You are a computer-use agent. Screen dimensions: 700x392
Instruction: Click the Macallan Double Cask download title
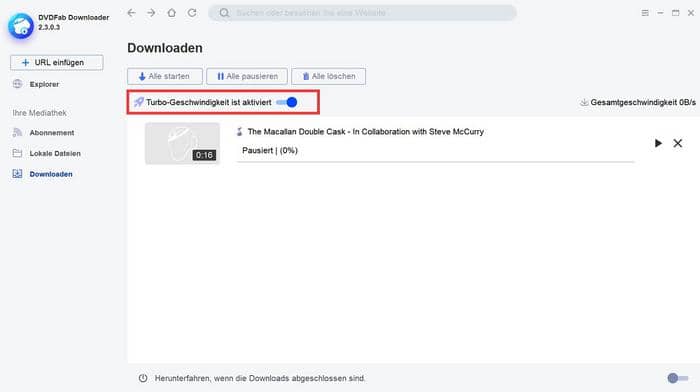366,132
